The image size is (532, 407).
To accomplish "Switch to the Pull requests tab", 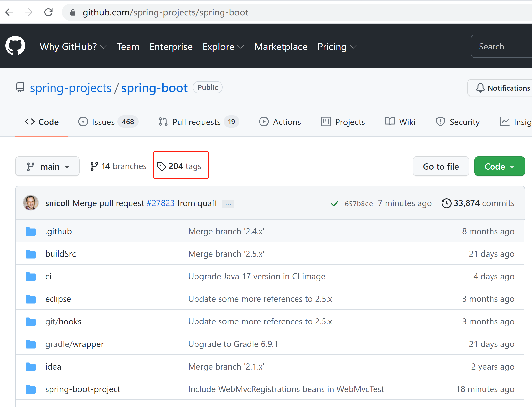I will (x=199, y=122).
